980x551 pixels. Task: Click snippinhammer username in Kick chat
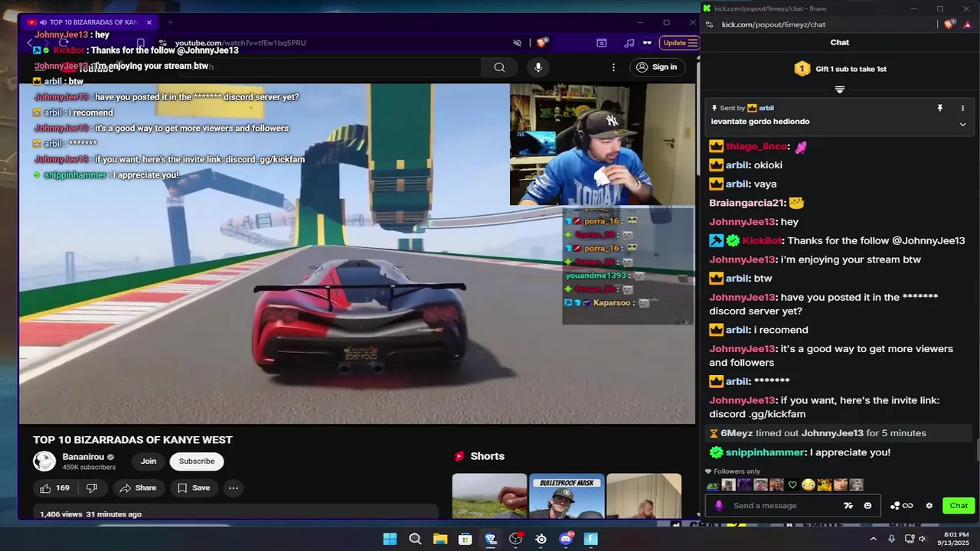[x=764, y=452]
